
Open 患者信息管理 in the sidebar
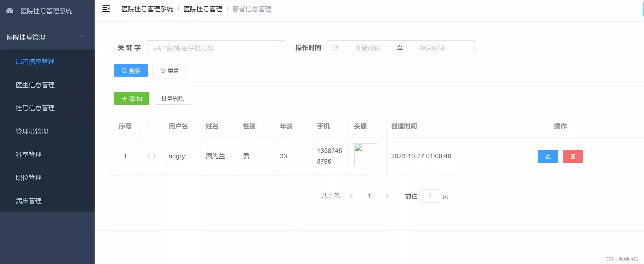(35, 61)
